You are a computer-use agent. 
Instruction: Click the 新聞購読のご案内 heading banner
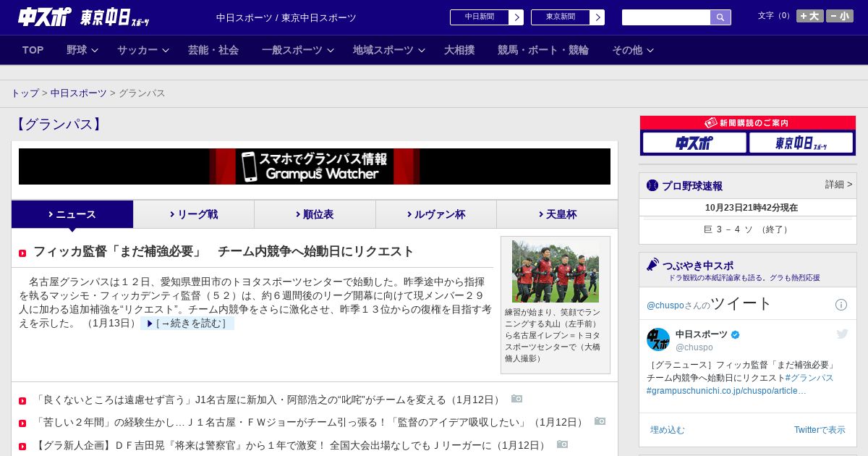click(748, 123)
